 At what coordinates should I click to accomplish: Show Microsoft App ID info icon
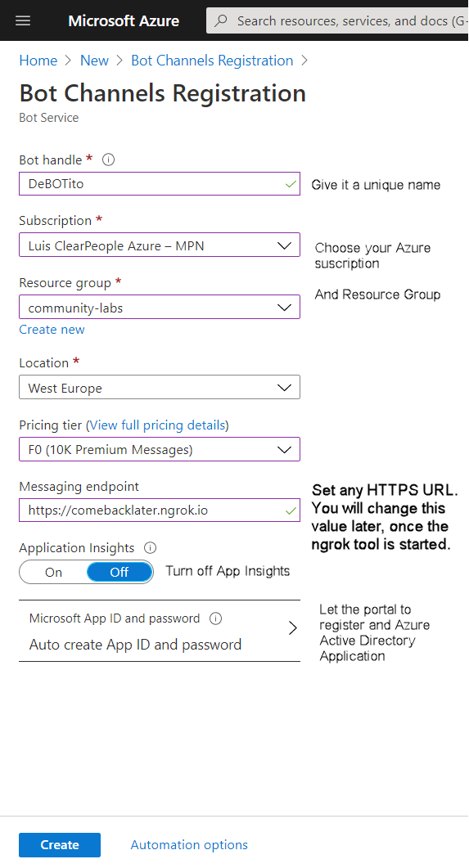216,618
